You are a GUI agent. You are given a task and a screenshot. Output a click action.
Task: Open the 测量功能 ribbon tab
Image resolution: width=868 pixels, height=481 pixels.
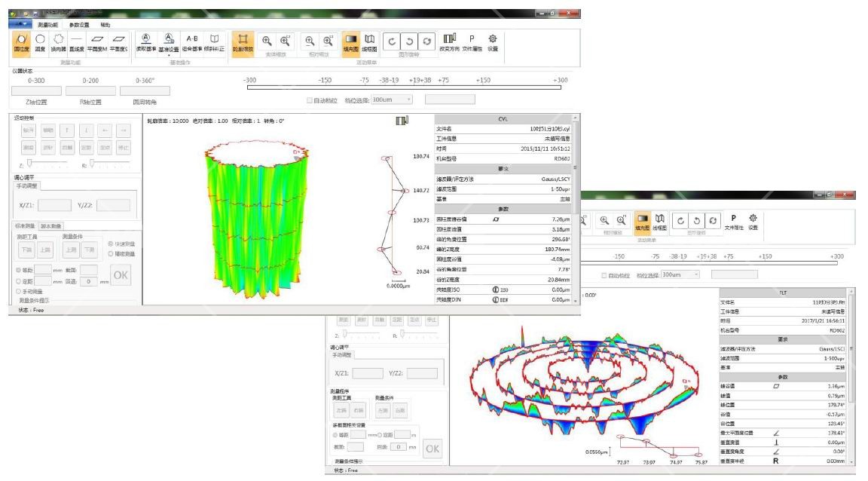coord(47,25)
